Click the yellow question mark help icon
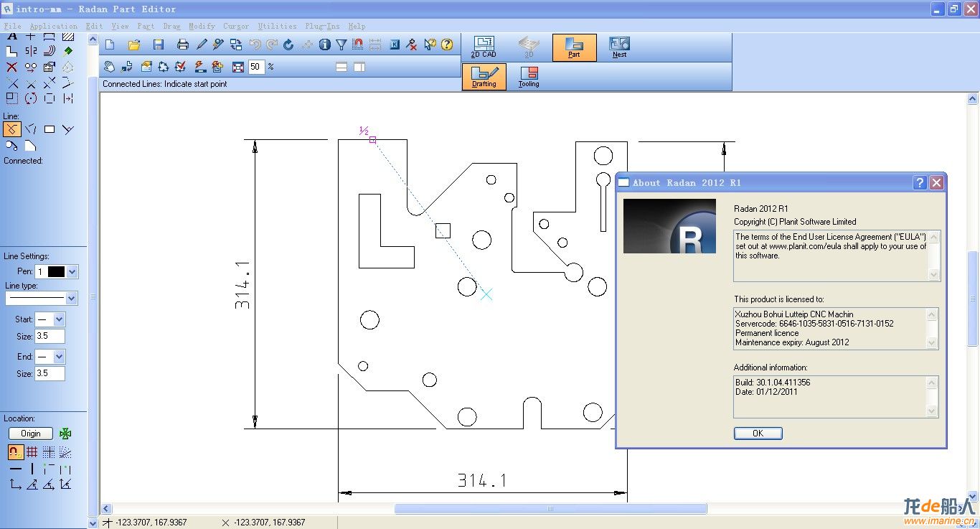 pos(447,45)
